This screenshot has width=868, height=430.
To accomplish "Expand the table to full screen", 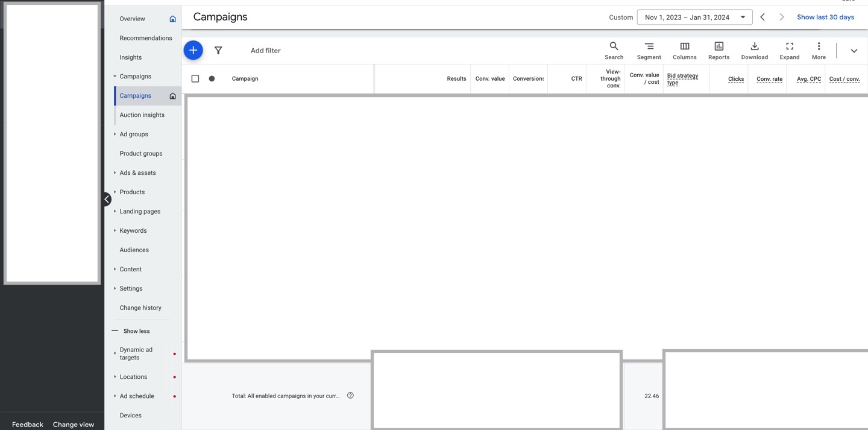I will (789, 50).
